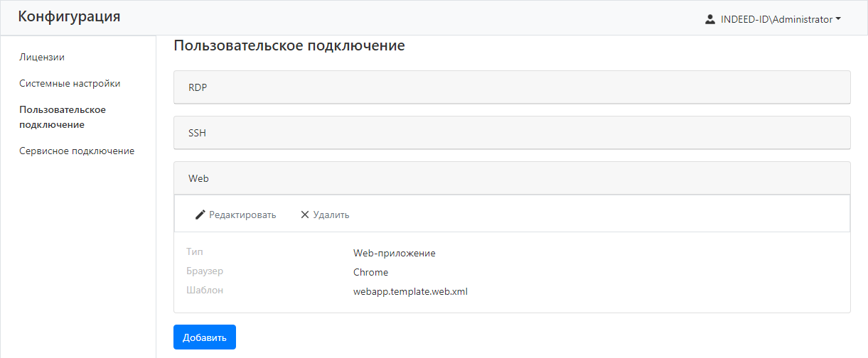This screenshot has height=358, width=868.
Task: Switch to Сервисное подключение in the sidebar
Action: (x=77, y=151)
